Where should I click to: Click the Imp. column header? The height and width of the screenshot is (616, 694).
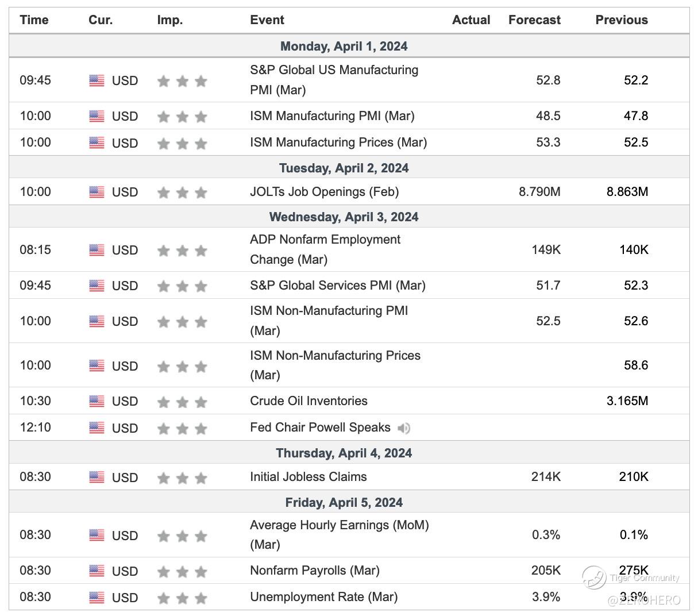[169, 20]
